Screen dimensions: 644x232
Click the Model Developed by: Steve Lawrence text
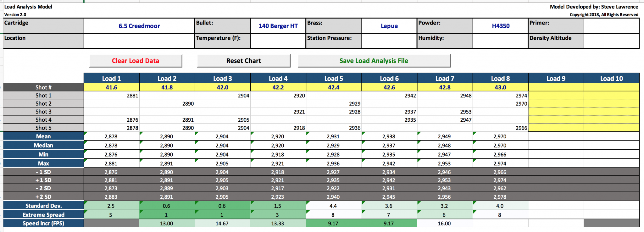pyautogui.click(x=594, y=7)
